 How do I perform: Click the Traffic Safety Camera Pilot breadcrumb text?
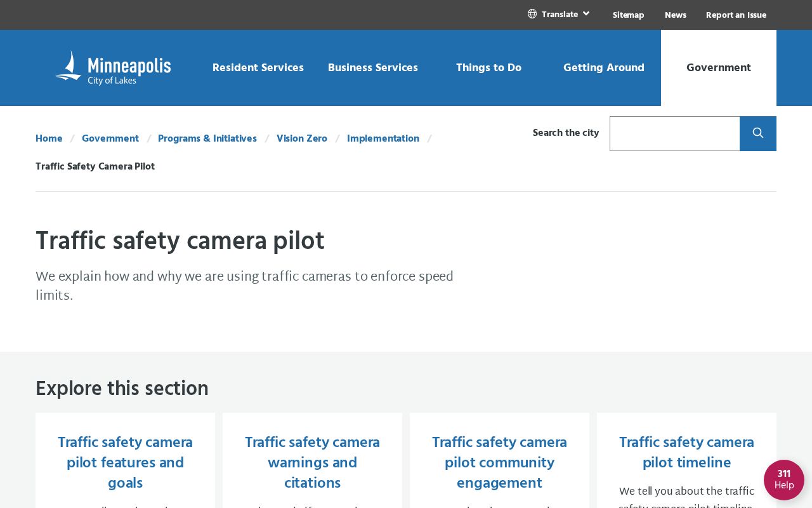click(95, 166)
